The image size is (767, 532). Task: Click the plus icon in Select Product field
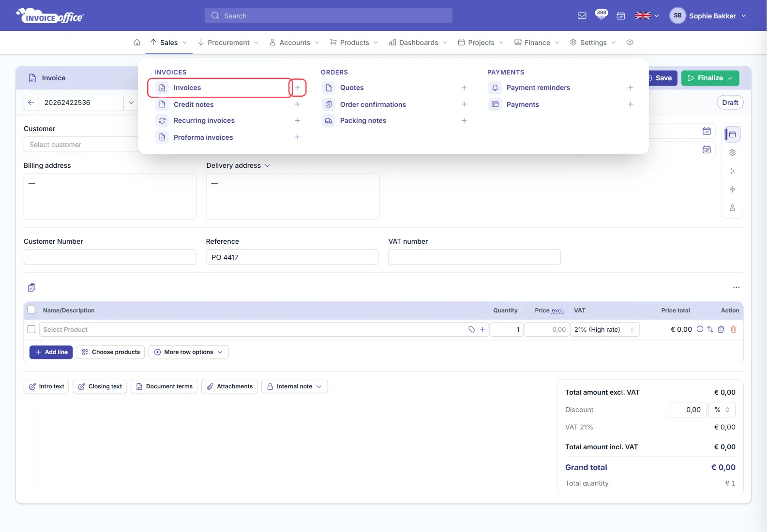(482, 329)
